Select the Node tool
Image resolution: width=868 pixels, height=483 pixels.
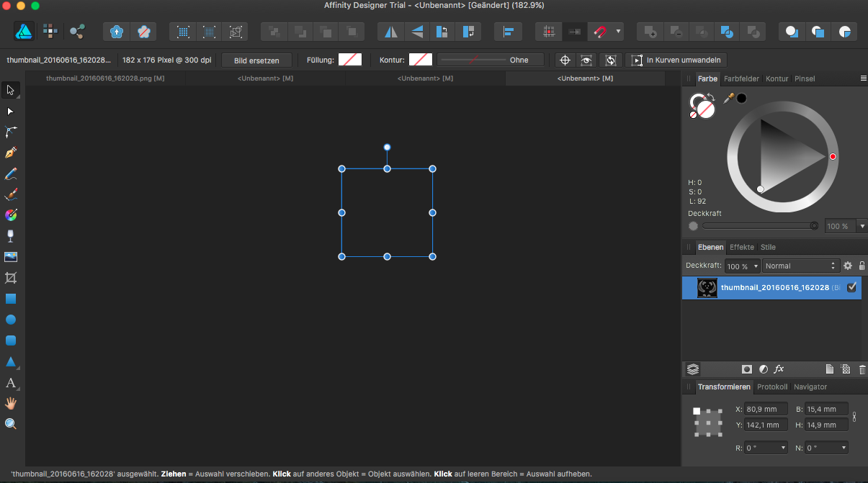(11, 111)
